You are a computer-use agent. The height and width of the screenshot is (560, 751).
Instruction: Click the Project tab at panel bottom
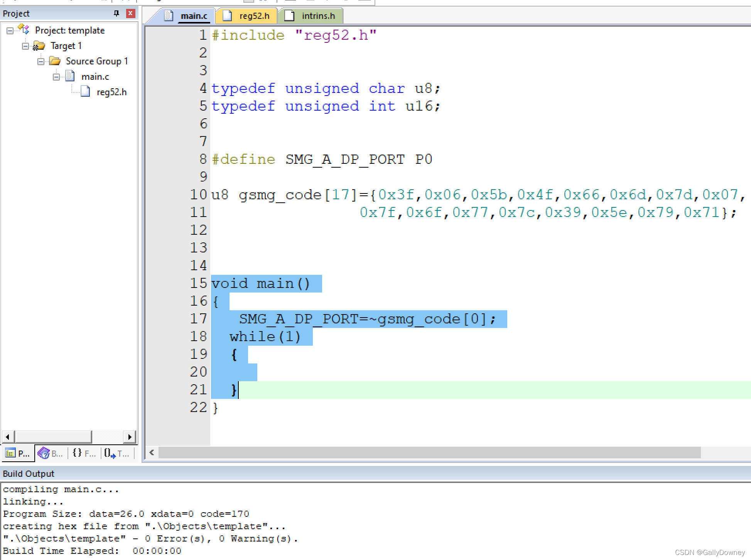pos(18,453)
